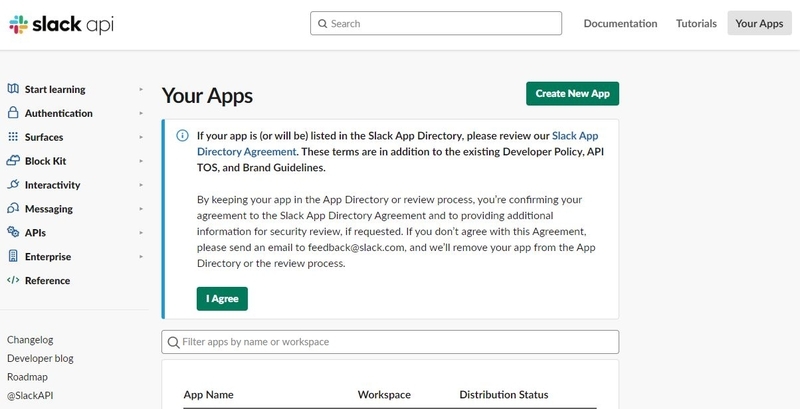
Task: Click the Slack API logo
Action: point(61,24)
